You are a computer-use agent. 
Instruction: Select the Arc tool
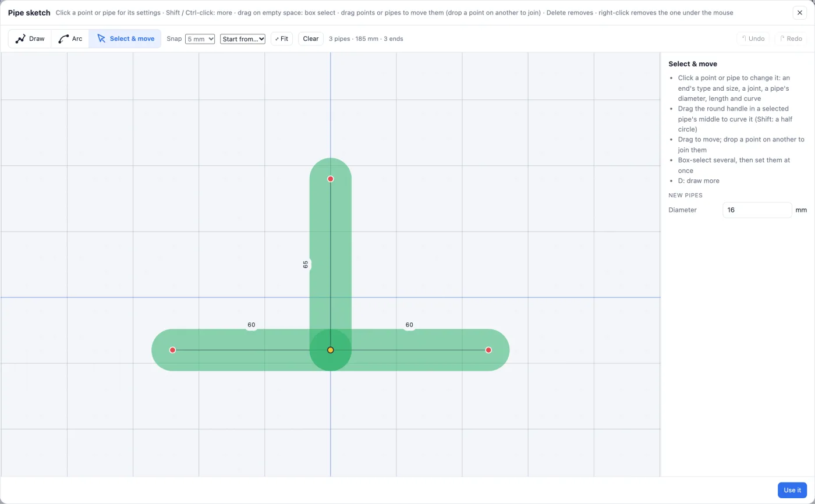(x=70, y=39)
